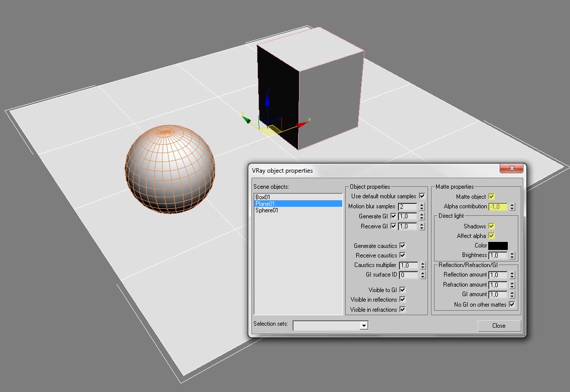The image size is (570, 392).
Task: Toggle the Generate caustics checkbox
Action: 402,245
